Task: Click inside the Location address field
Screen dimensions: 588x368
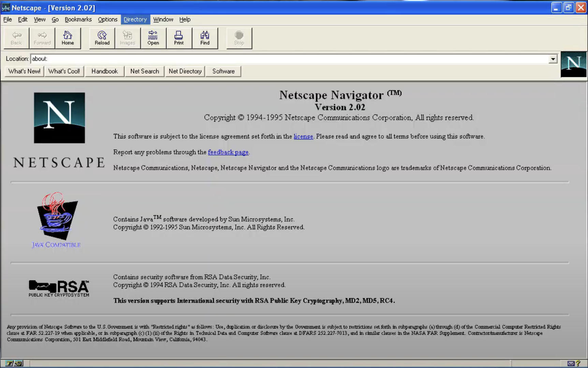Action: tap(290, 59)
